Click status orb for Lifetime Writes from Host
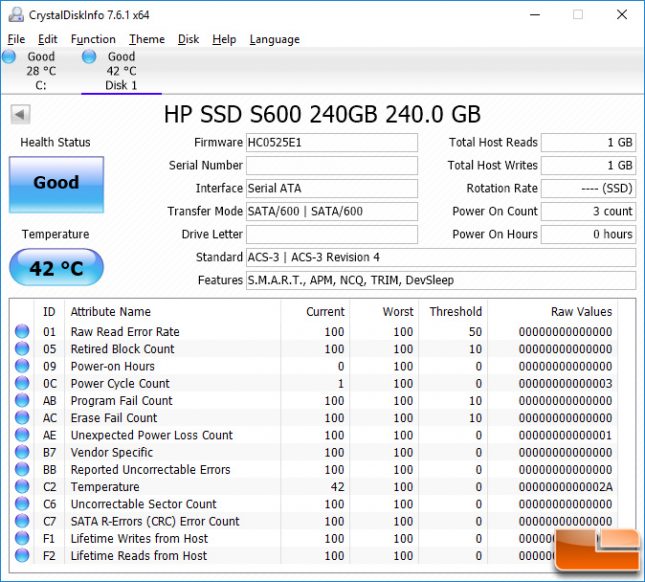Image resolution: width=645 pixels, height=582 pixels. (x=22, y=538)
